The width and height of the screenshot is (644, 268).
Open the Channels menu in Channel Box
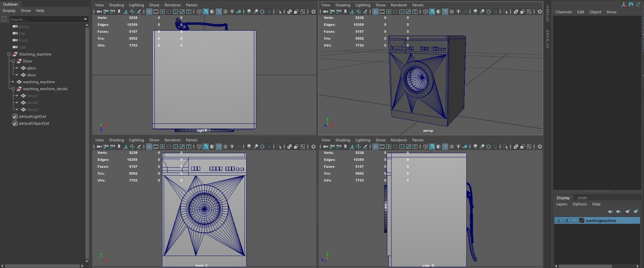(x=563, y=12)
